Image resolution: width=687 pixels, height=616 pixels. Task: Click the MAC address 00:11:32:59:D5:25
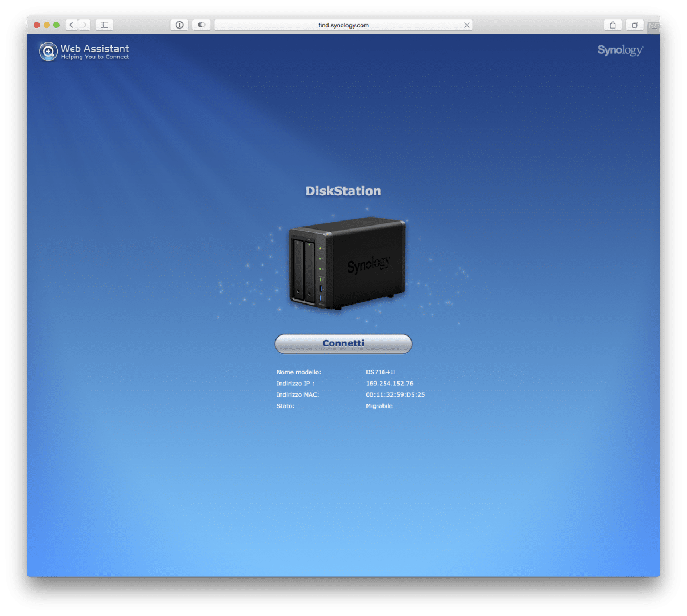coord(395,394)
